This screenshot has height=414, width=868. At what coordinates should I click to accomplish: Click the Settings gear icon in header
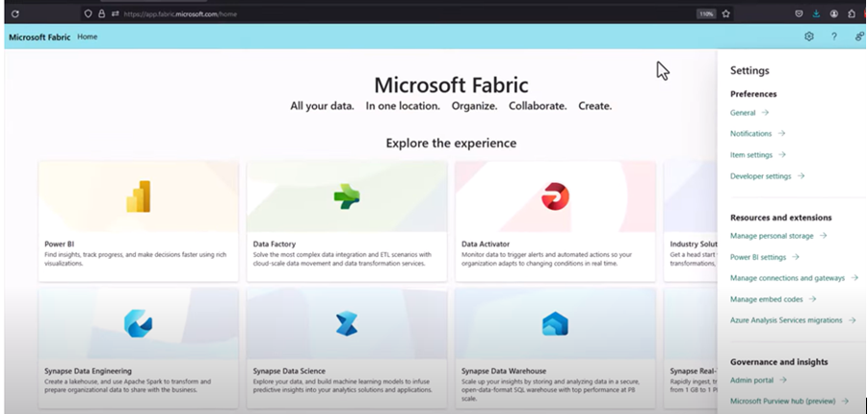pyautogui.click(x=809, y=37)
